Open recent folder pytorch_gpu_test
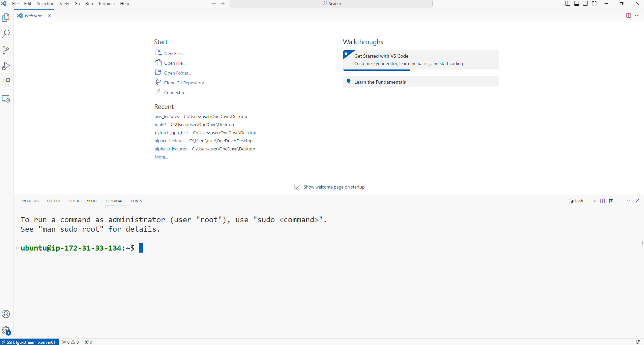The height and width of the screenshot is (345, 644). coord(171,133)
